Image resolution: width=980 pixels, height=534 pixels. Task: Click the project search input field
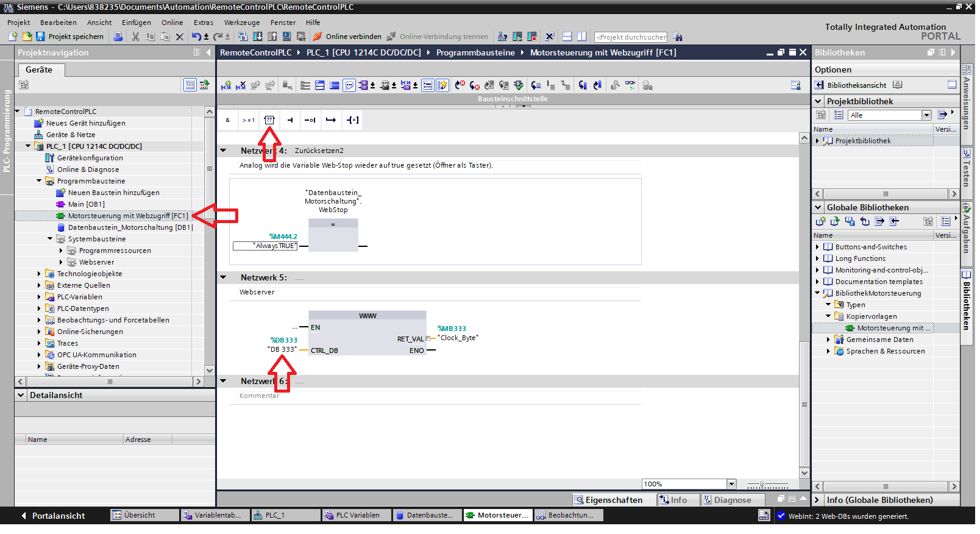(631, 37)
